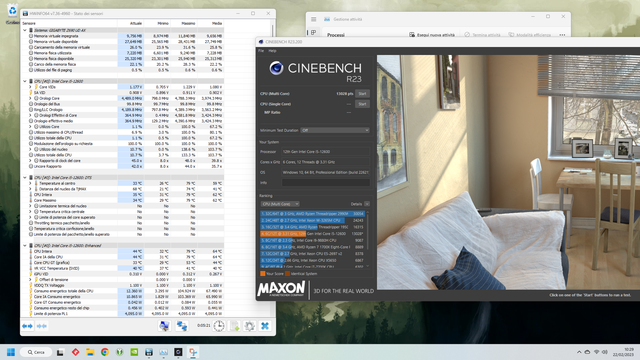Collapse CPU [#0] Intel Core i5-12600 group

tap(25, 81)
